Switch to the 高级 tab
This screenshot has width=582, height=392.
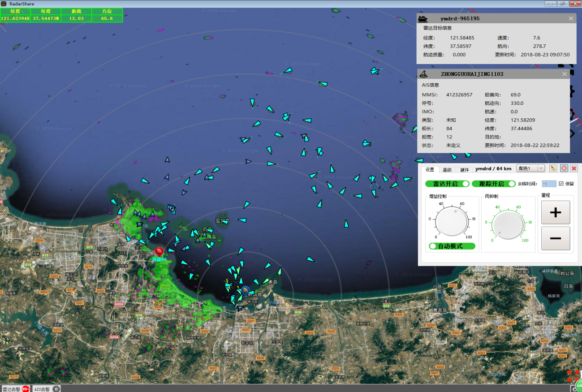click(x=447, y=170)
